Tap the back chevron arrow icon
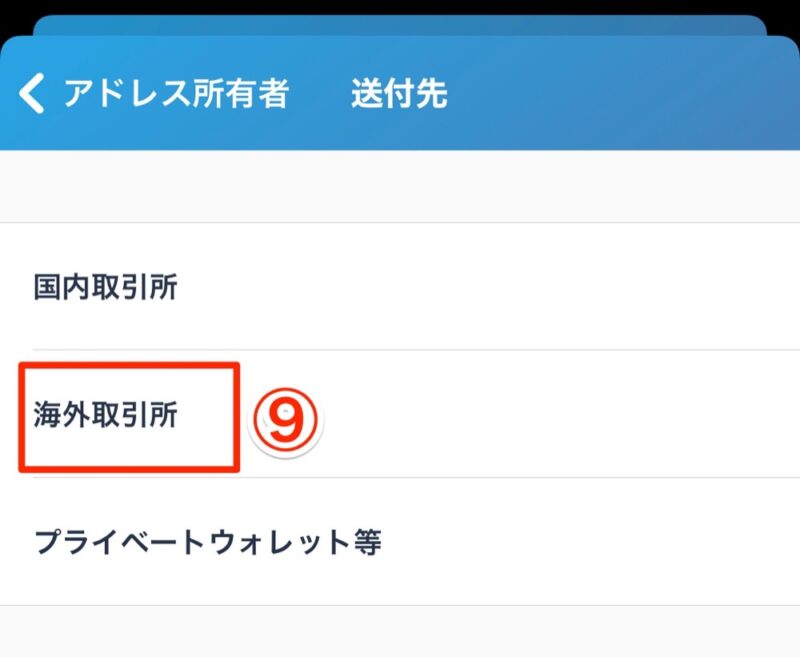 [32, 93]
